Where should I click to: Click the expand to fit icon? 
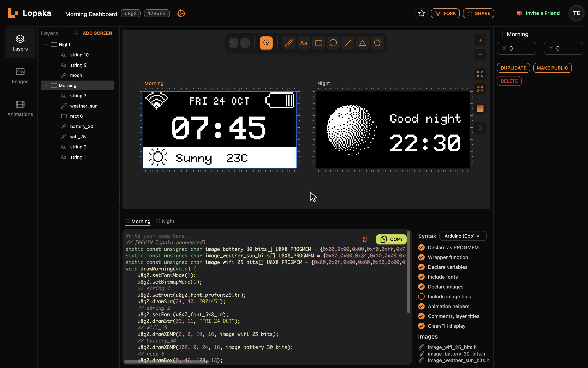click(x=480, y=74)
